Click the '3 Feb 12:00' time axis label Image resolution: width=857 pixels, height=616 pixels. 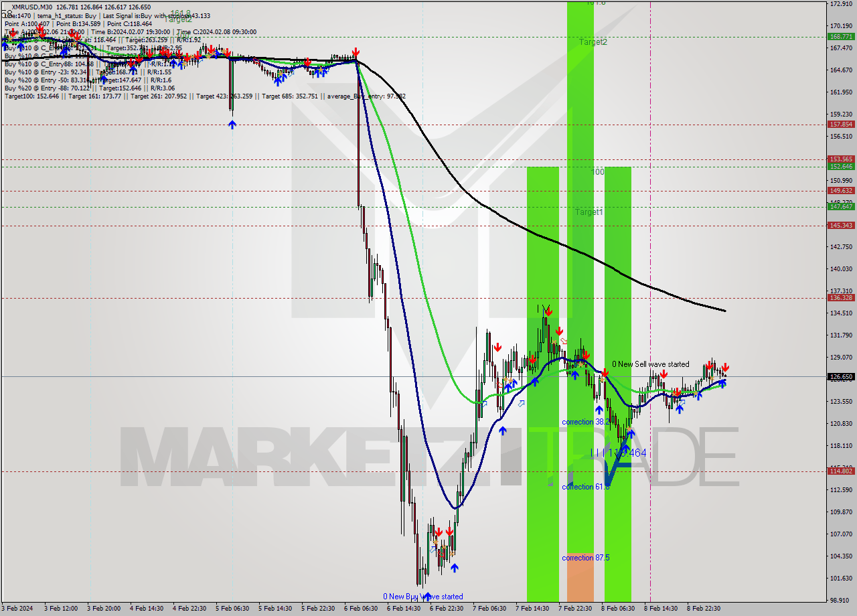[60, 609]
